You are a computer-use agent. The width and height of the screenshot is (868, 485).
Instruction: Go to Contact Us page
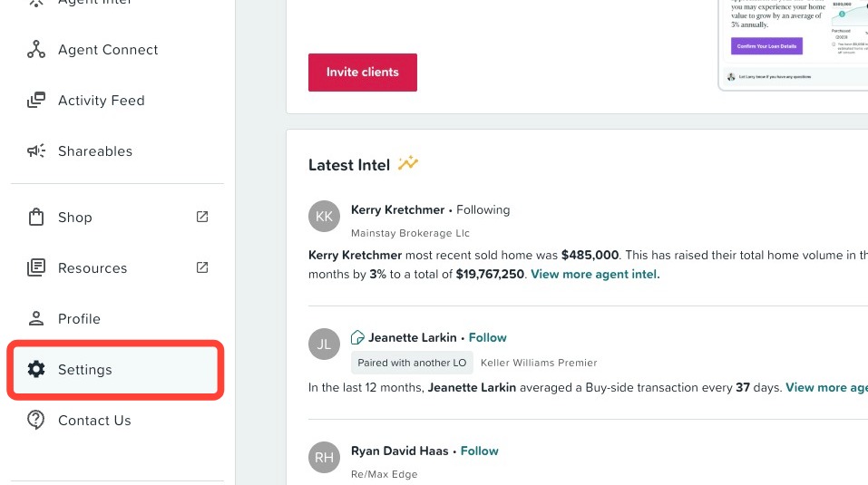(116, 421)
